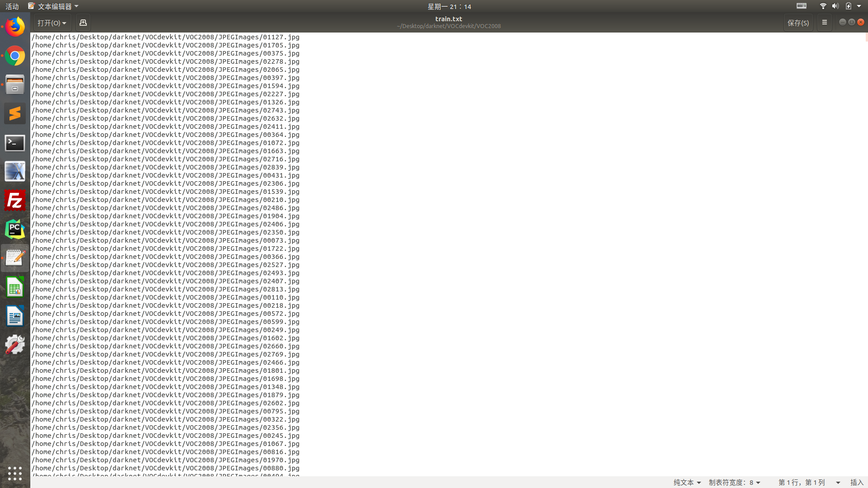Image resolution: width=868 pixels, height=488 pixels.
Task: Open FileZilla from the dock
Action: click(x=15, y=201)
